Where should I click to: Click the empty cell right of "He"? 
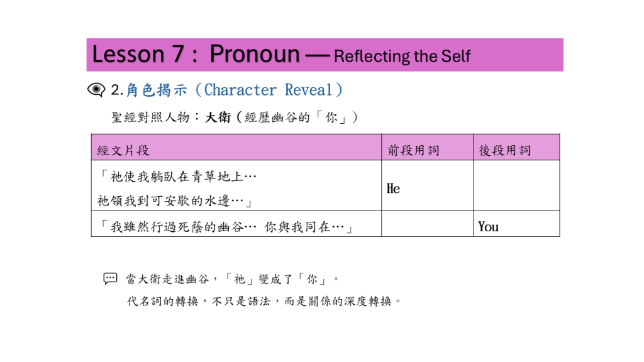tap(516, 185)
